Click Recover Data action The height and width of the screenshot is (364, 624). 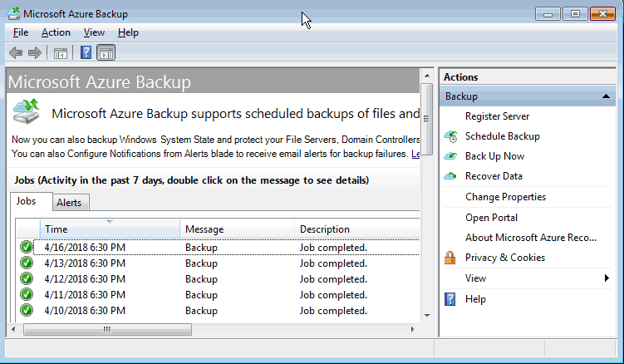click(x=494, y=176)
